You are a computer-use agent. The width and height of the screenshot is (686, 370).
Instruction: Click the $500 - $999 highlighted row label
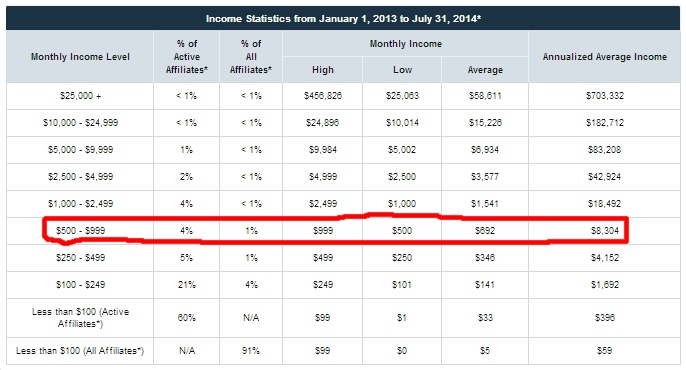80,230
